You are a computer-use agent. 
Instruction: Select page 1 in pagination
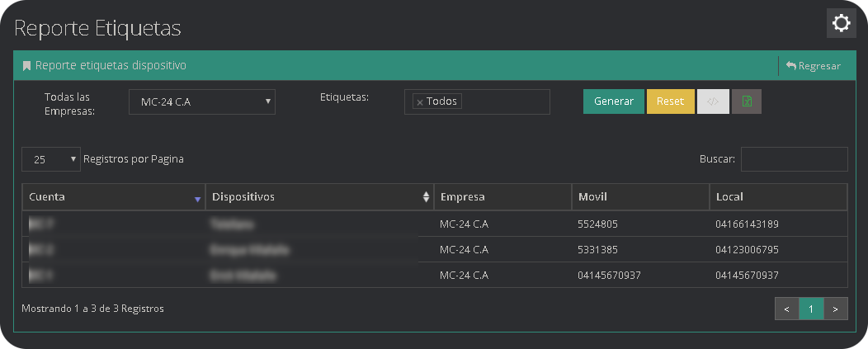point(811,309)
